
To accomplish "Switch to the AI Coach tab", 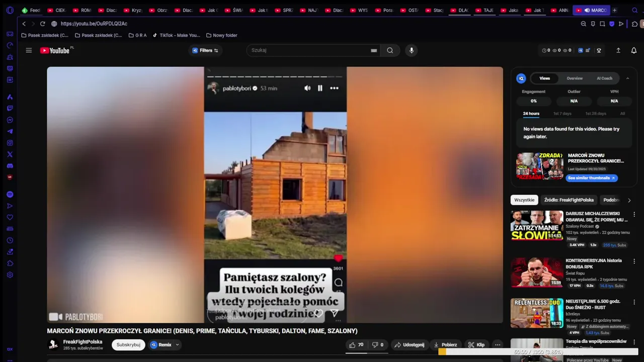I will (604, 78).
